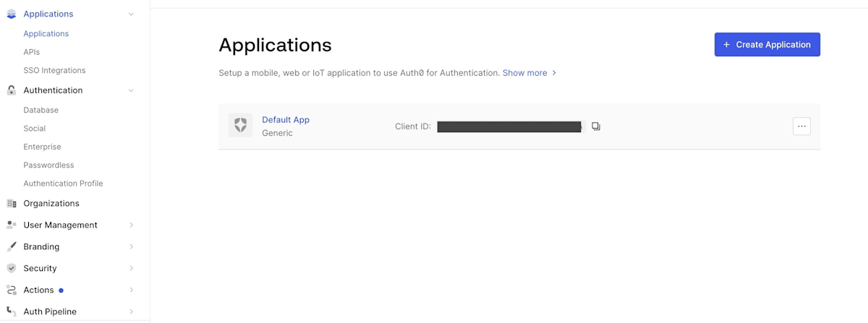Click the Organizations building icon
This screenshot has width=868, height=323.
[11, 203]
